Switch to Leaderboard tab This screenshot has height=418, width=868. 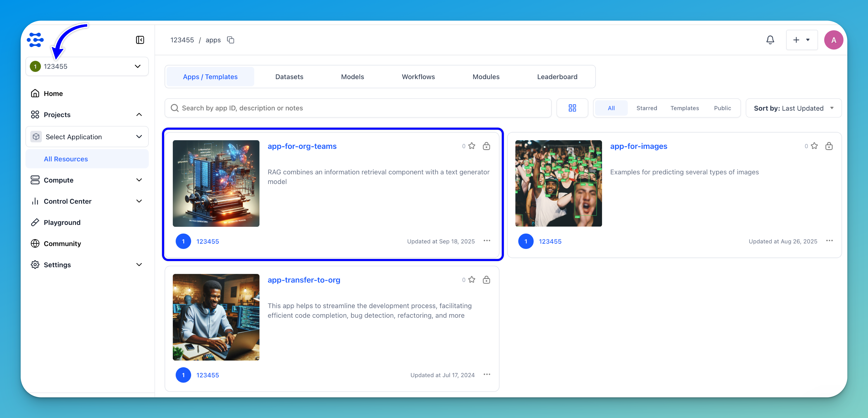[x=557, y=77]
